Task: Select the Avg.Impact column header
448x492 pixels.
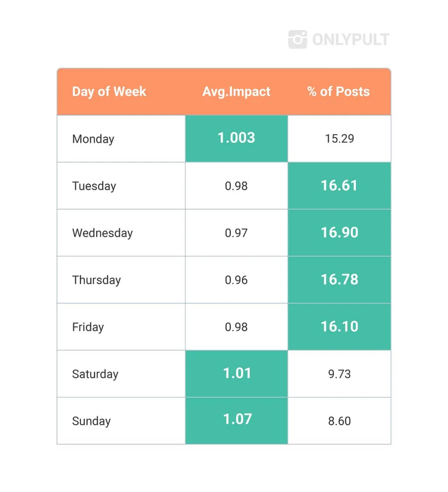Action: click(x=236, y=92)
